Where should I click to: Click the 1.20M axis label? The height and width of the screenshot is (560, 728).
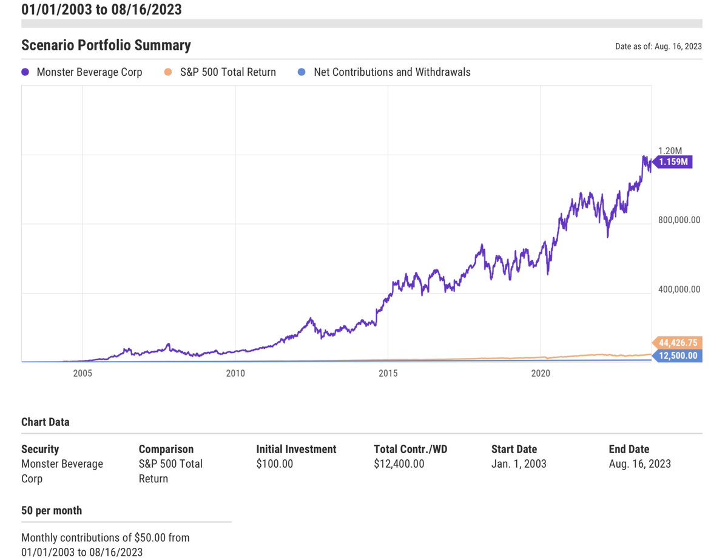click(670, 150)
